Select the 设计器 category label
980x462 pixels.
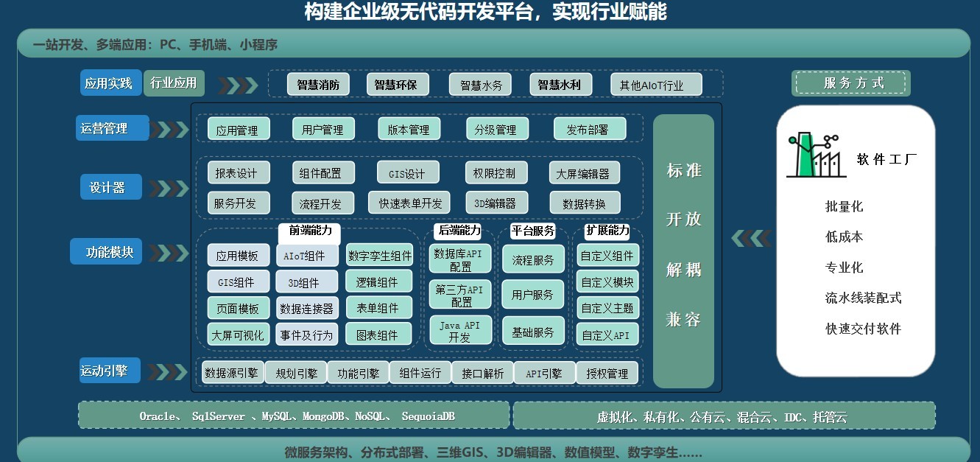pyautogui.click(x=111, y=187)
